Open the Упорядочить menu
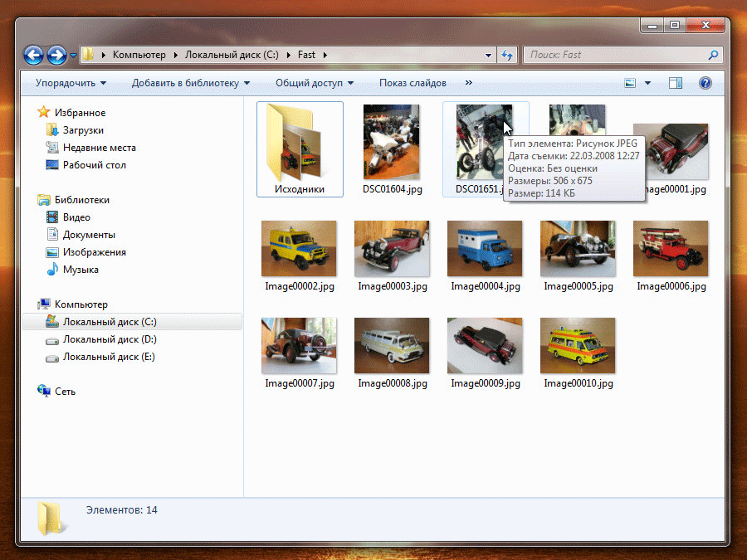747x560 pixels. coord(71,83)
